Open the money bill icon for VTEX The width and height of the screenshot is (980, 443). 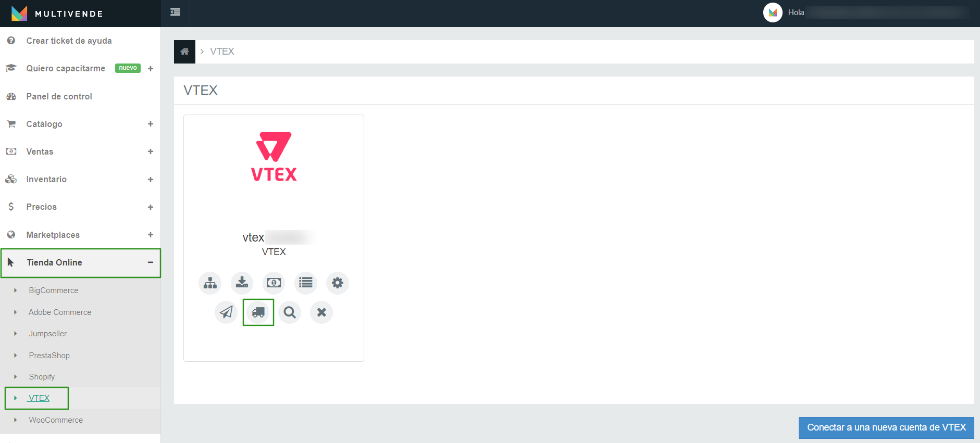click(x=274, y=283)
